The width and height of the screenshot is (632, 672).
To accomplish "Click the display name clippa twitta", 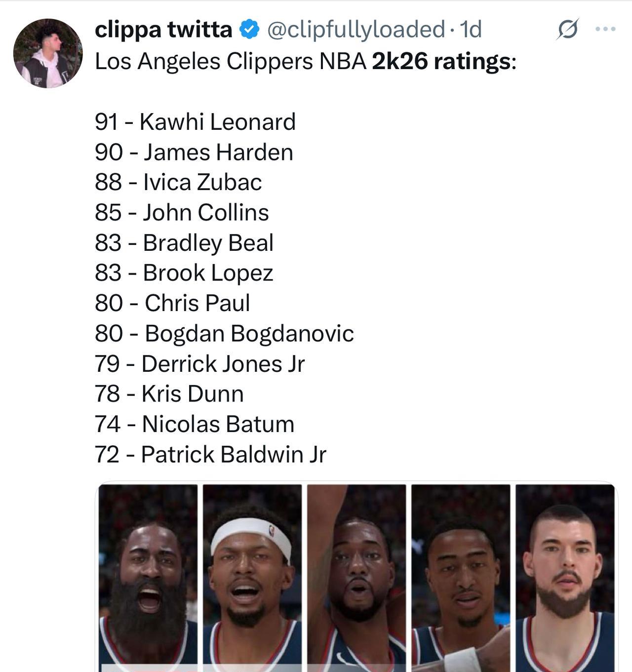I will point(163,30).
